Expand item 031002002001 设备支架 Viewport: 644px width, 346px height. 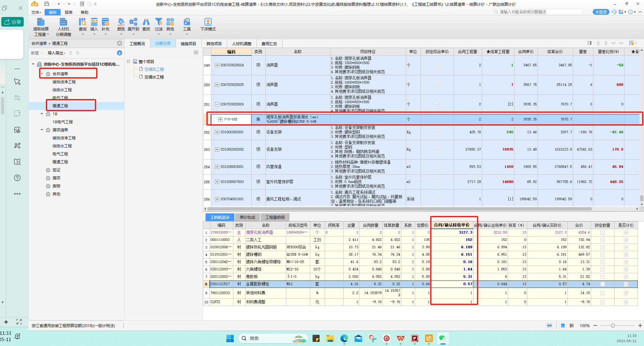point(217,132)
